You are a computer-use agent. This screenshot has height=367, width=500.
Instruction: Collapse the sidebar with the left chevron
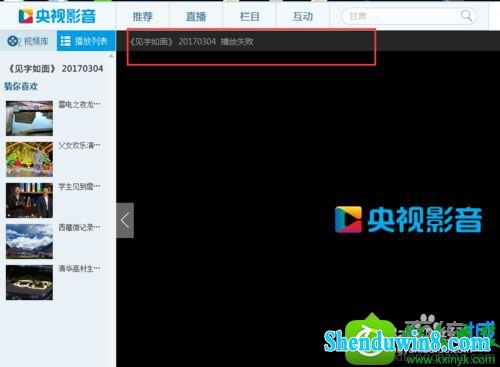tap(125, 220)
